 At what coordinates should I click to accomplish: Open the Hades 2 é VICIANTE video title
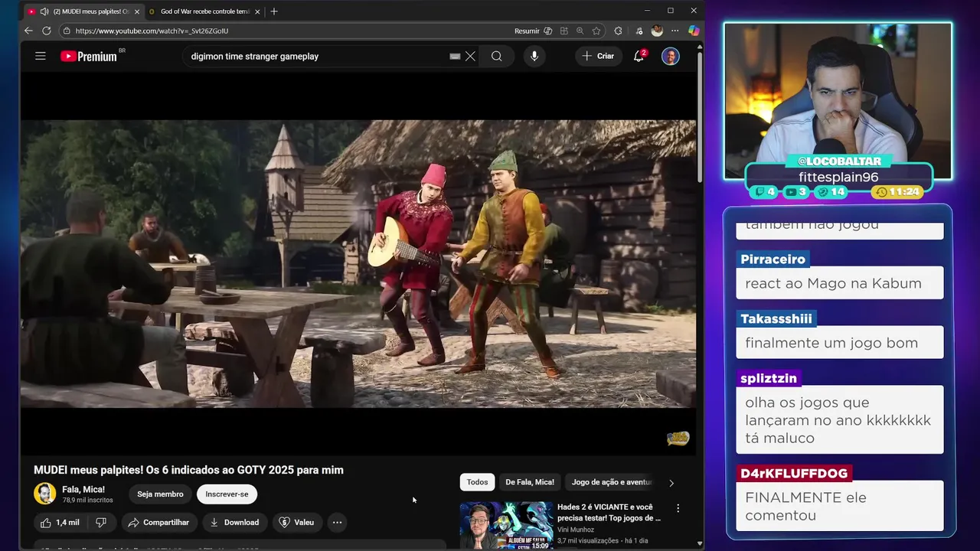click(609, 512)
